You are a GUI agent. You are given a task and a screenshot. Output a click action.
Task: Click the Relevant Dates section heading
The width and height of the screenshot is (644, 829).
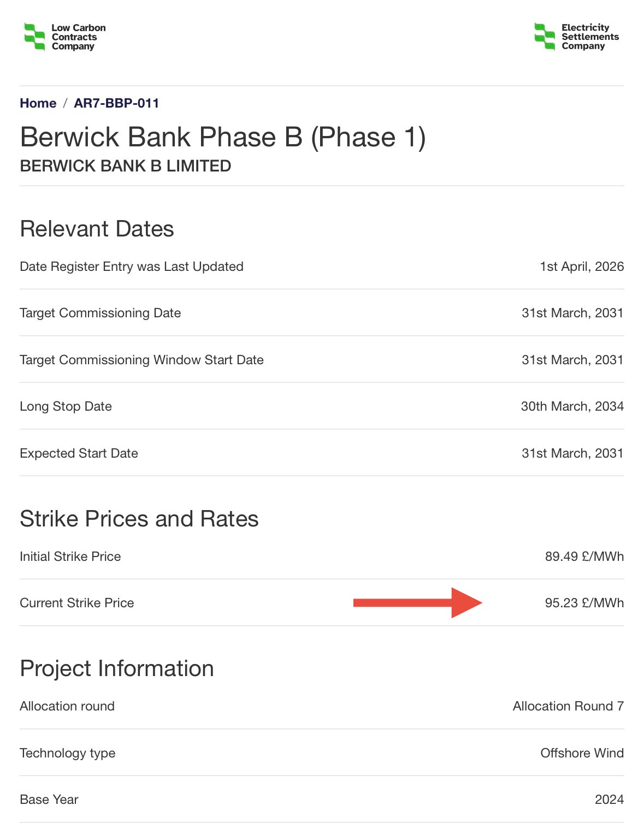coord(97,229)
